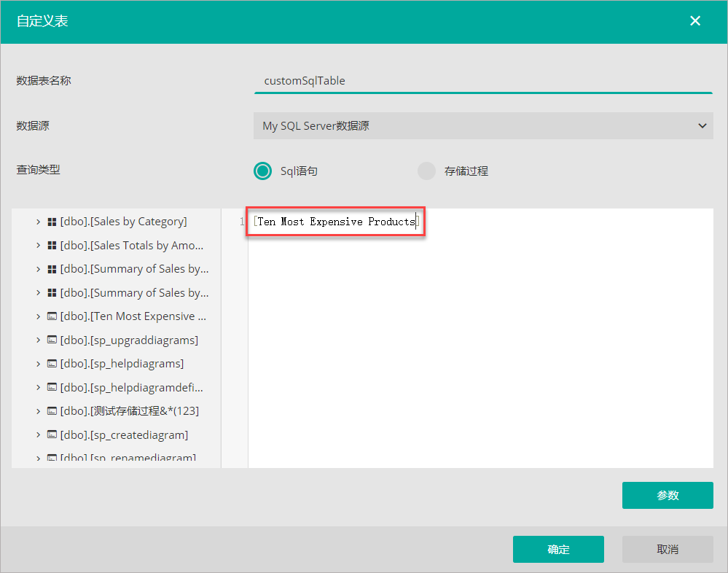Viewport: 728px width, 573px height.
Task: Click the view icon for Sales by Category
Action: tap(52, 222)
